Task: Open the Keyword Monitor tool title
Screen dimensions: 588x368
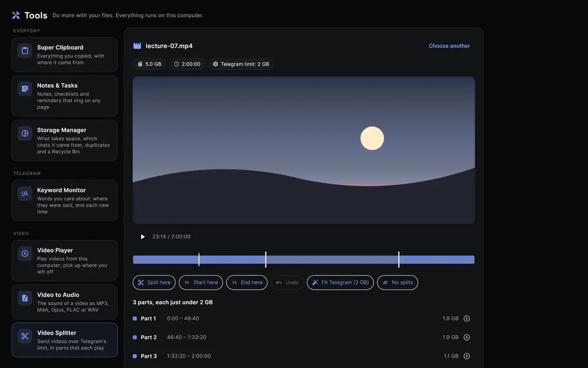Action: click(61, 190)
